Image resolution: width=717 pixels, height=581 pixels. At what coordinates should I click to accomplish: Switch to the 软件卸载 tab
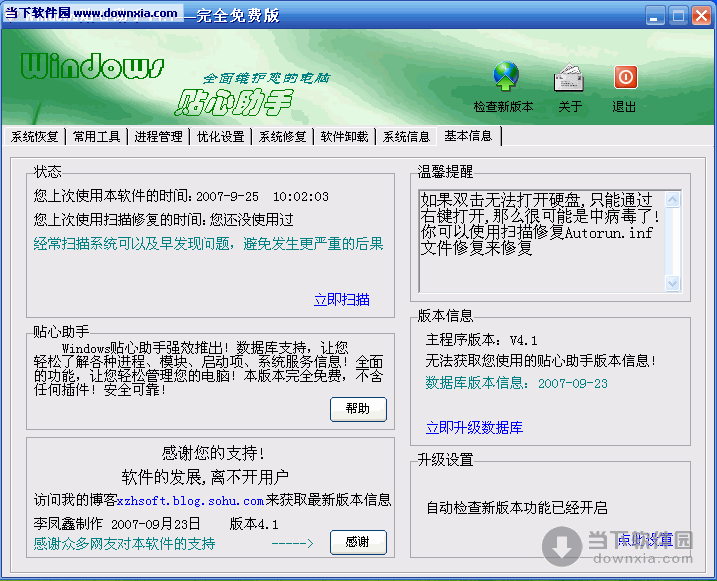(x=344, y=137)
